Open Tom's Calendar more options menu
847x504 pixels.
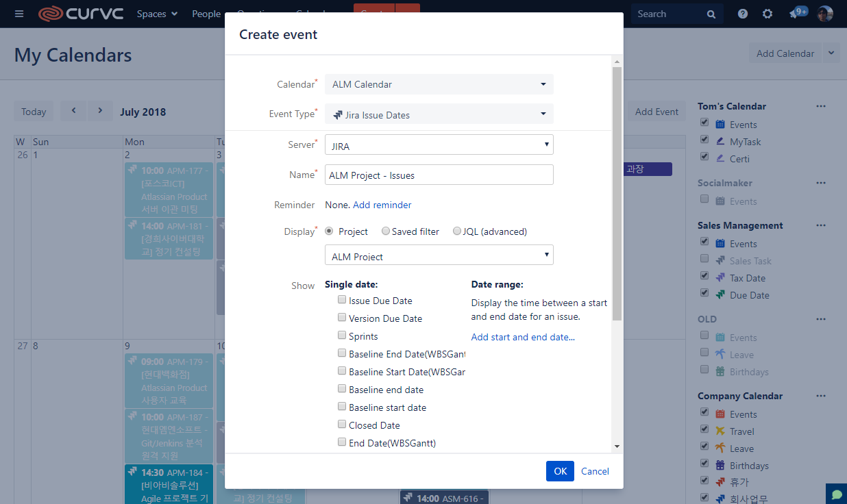[x=821, y=106]
